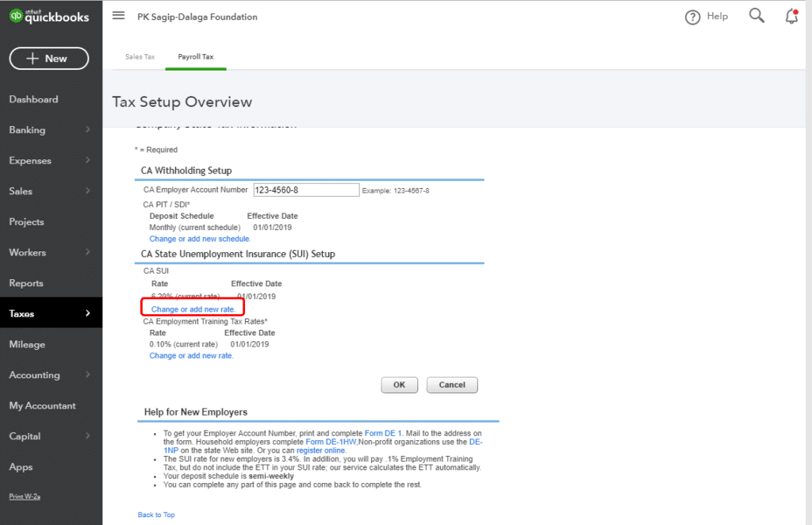Screen dimensions: 812x525
Task: Expand the Workers sidebar chevron
Action: (87, 252)
